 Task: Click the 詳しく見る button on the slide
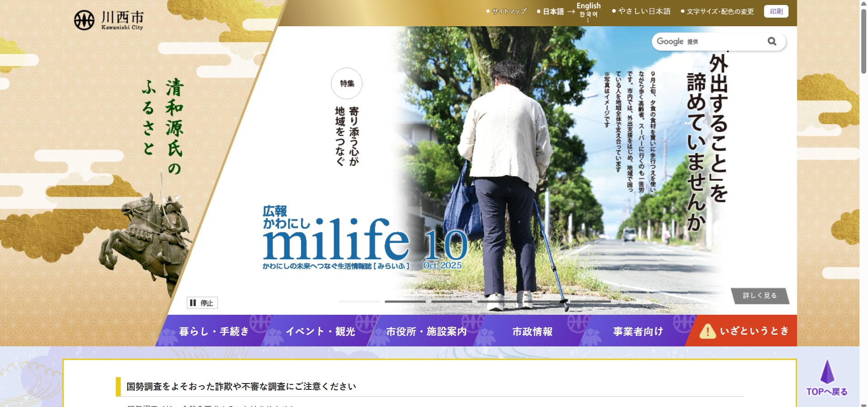[x=760, y=296]
